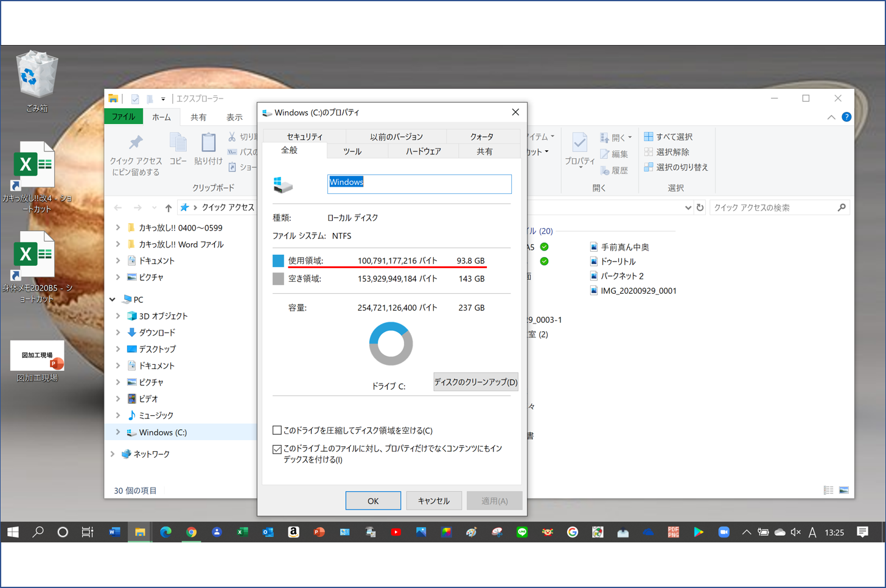Collapse the Explorer ribbon chevron
886x588 pixels.
point(831,117)
